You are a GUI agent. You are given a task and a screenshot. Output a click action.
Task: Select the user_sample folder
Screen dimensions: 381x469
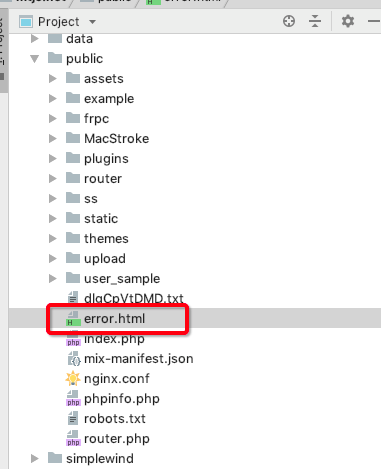(x=122, y=279)
